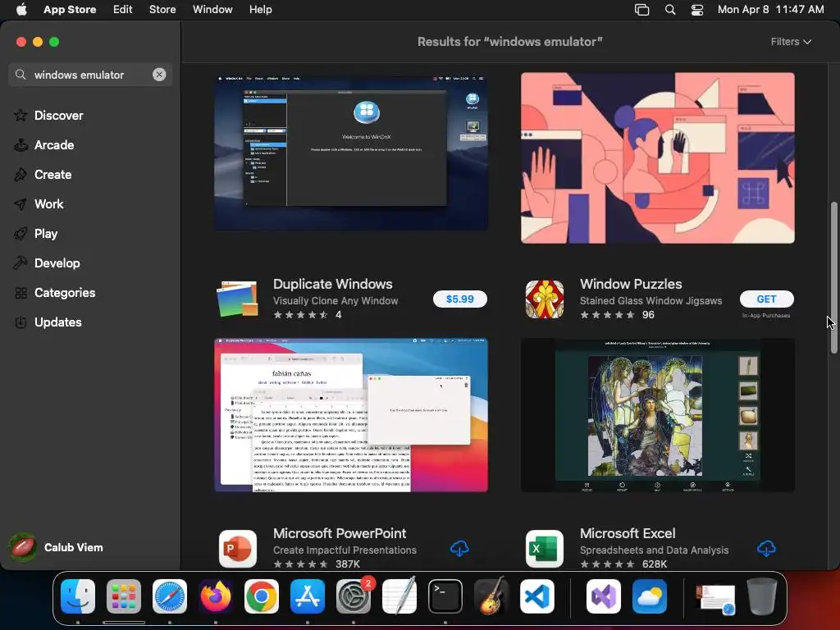
Task: Open Finder from the Dock
Action: coord(78,596)
